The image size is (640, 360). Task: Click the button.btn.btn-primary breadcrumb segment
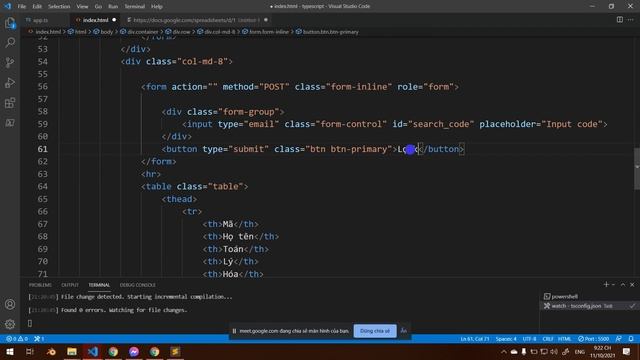[x=330, y=32]
